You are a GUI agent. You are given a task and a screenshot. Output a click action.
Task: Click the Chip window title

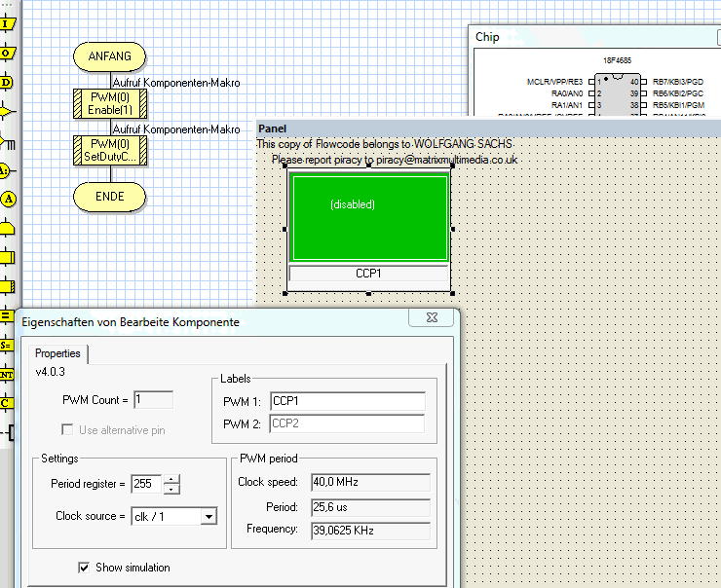[x=487, y=37]
